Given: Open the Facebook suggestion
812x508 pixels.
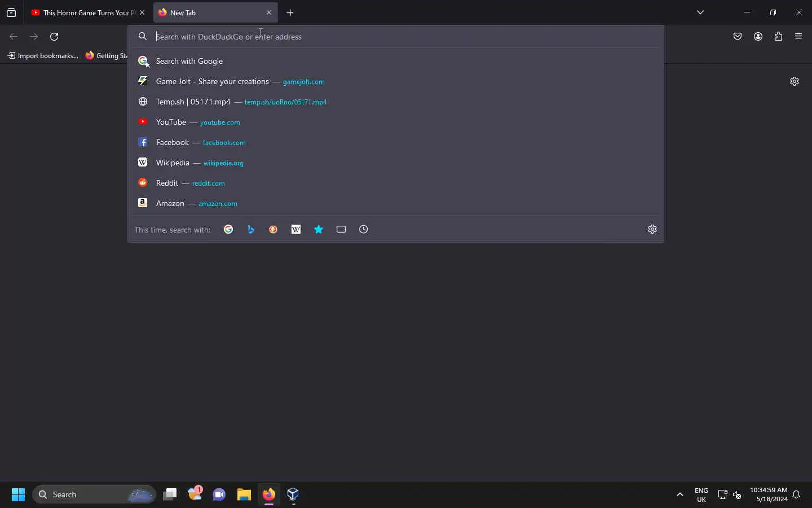Looking at the screenshot, I should click(x=396, y=142).
